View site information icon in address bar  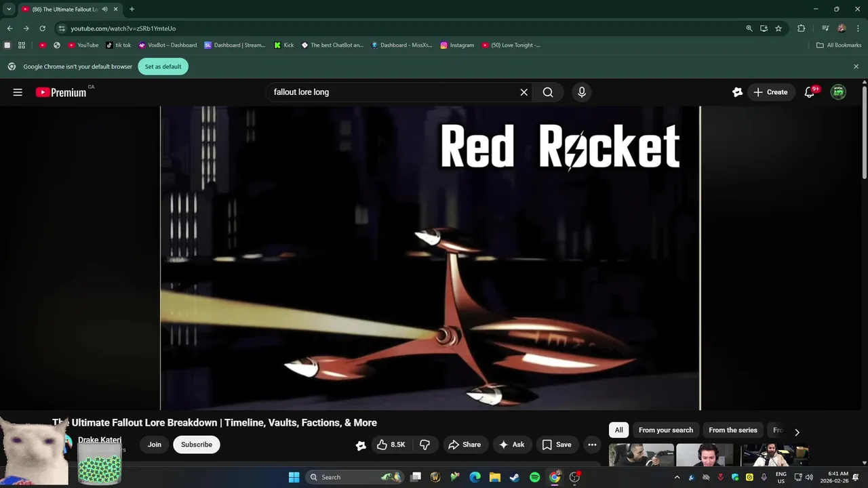pos(62,28)
